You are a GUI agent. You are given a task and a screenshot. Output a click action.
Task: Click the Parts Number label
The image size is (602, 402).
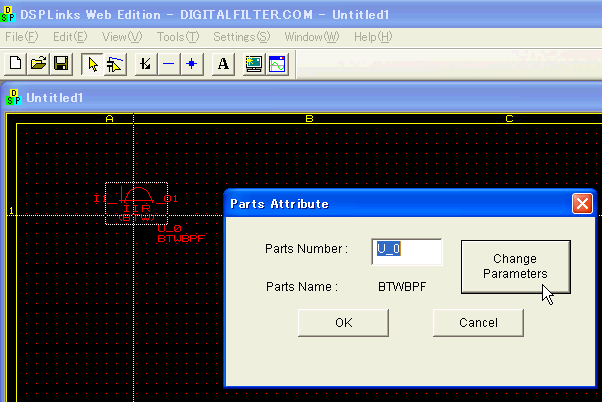tap(306, 249)
